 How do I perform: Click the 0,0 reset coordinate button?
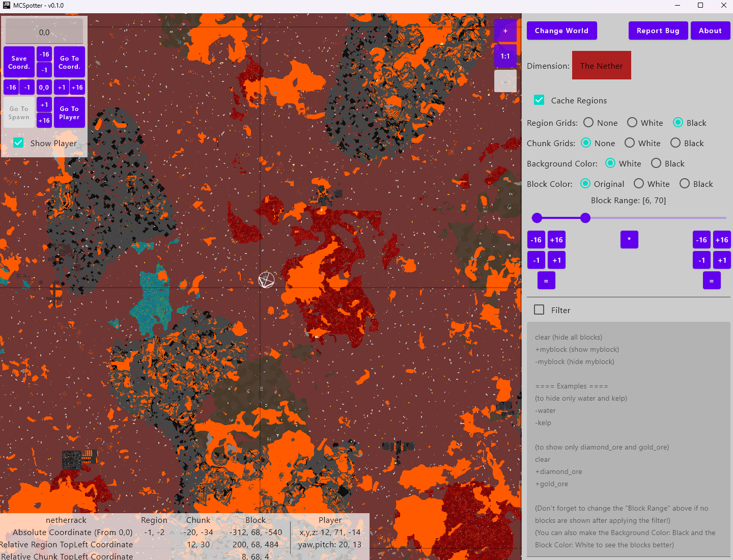coord(44,88)
